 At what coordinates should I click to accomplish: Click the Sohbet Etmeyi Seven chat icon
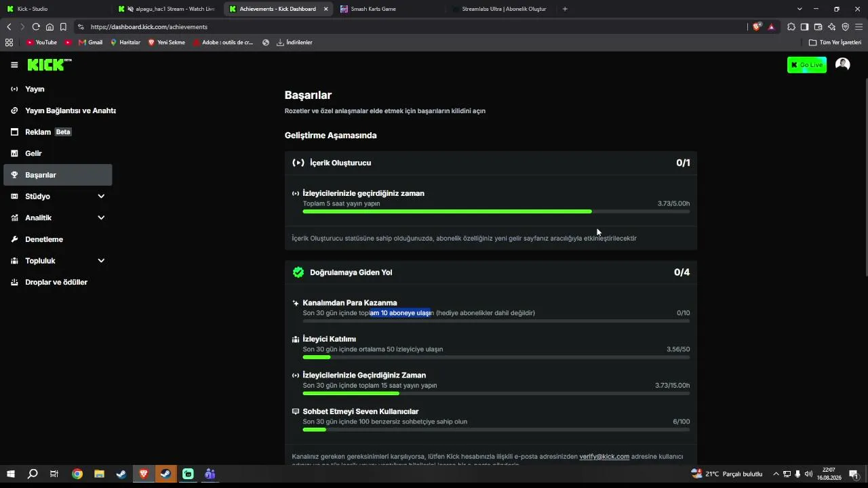[296, 411]
